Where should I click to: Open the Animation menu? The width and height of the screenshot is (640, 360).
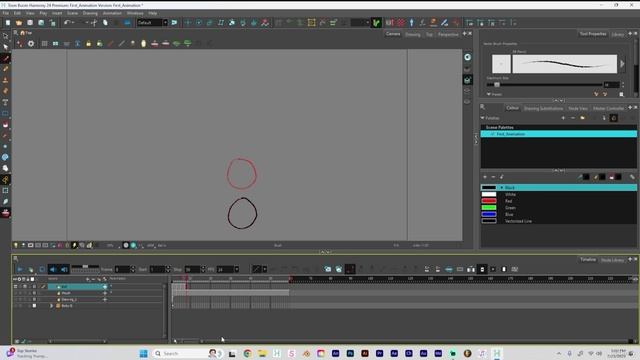[x=112, y=13]
